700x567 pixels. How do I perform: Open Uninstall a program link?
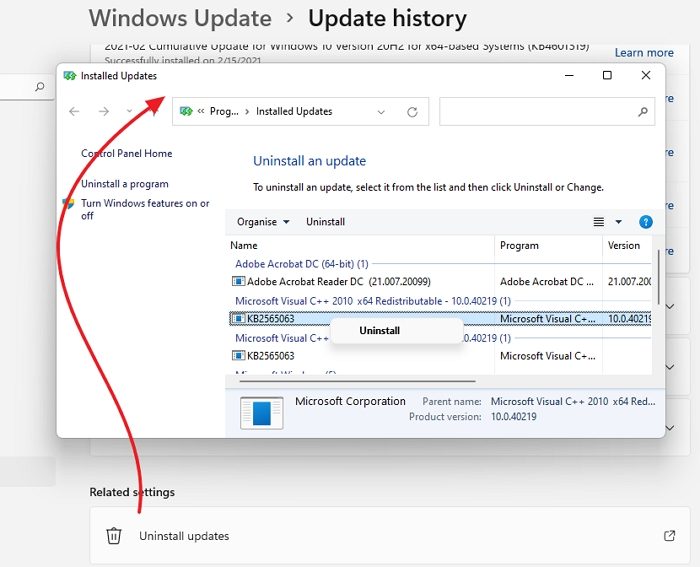[125, 184]
